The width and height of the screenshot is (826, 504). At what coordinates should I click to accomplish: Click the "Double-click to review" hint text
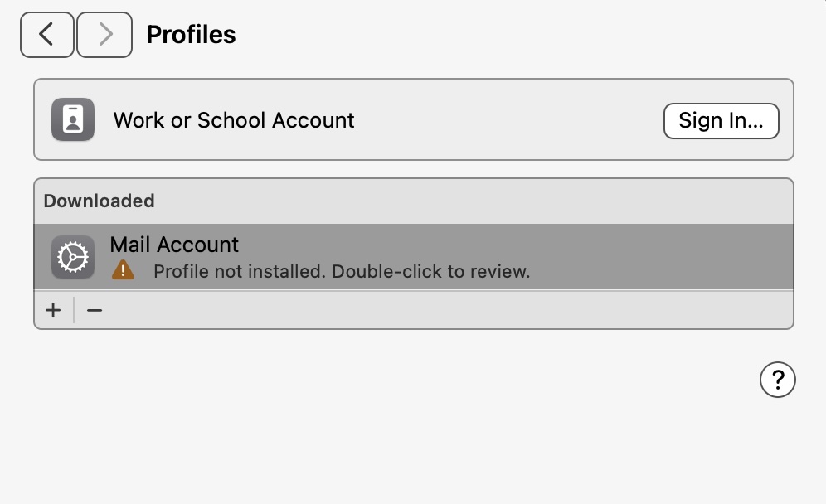(x=431, y=271)
